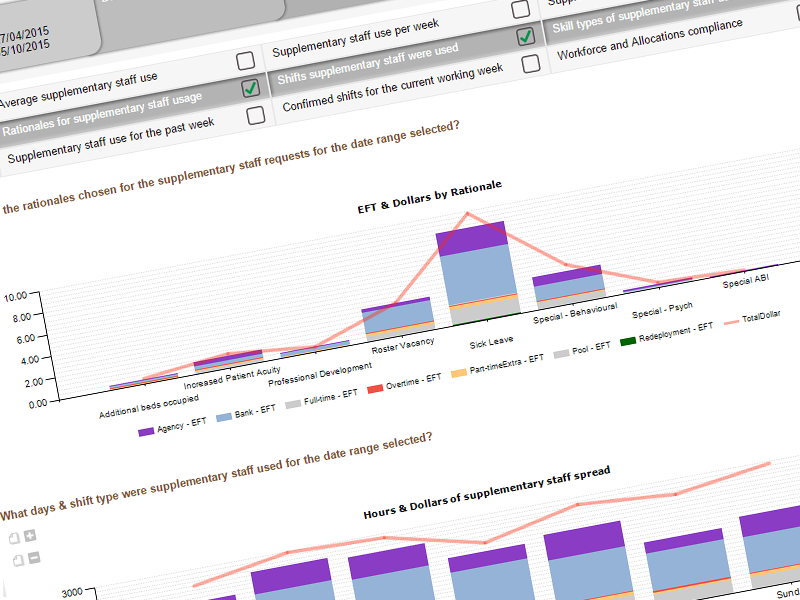Click the Bank - EFT blue legend swatch
This screenshot has width=800, height=600.
(x=224, y=418)
